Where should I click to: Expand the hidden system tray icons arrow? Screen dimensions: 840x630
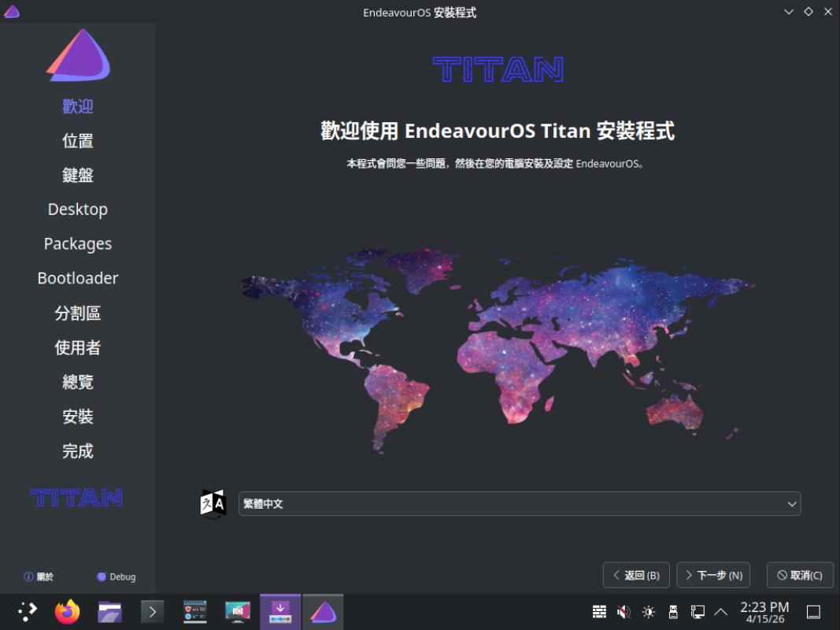click(x=720, y=612)
